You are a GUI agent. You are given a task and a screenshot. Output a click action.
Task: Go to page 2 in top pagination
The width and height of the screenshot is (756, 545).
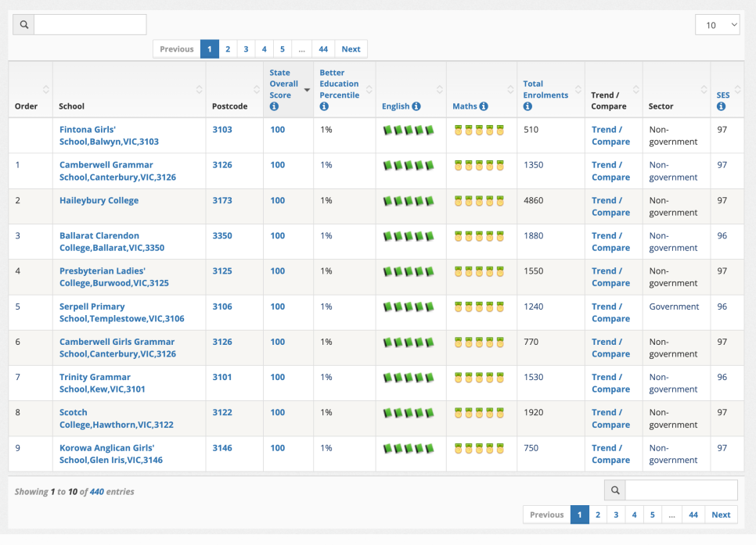(228, 49)
